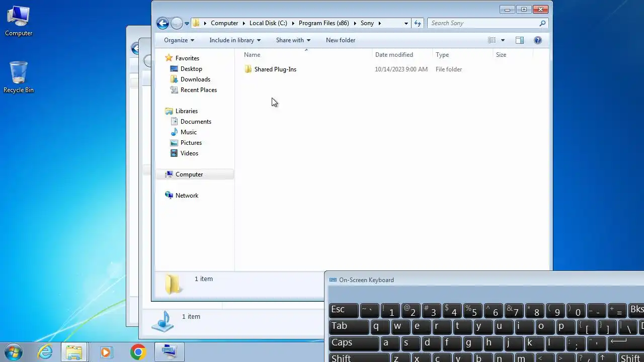Click the Sony breadcrumb in the address bar
Screen dimensions: 644x362
click(x=367, y=23)
